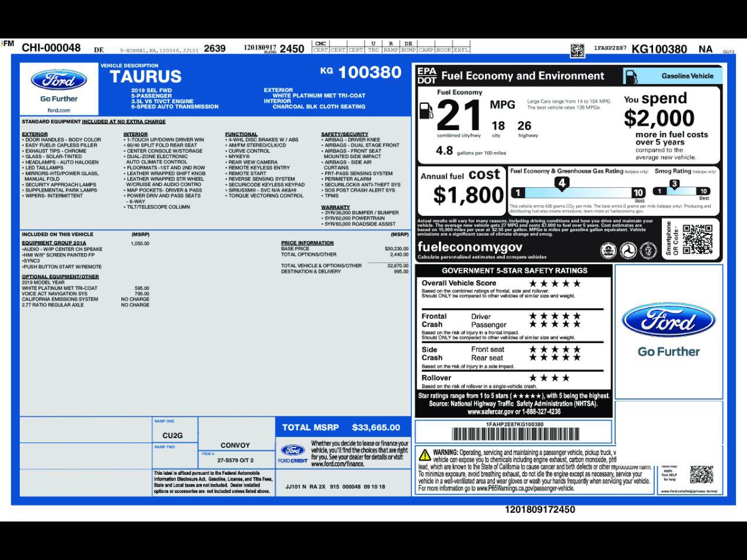Click the VOICE ACT NAVIGATION SYS option line
Screen dimensions: 747x560
(x=85, y=293)
